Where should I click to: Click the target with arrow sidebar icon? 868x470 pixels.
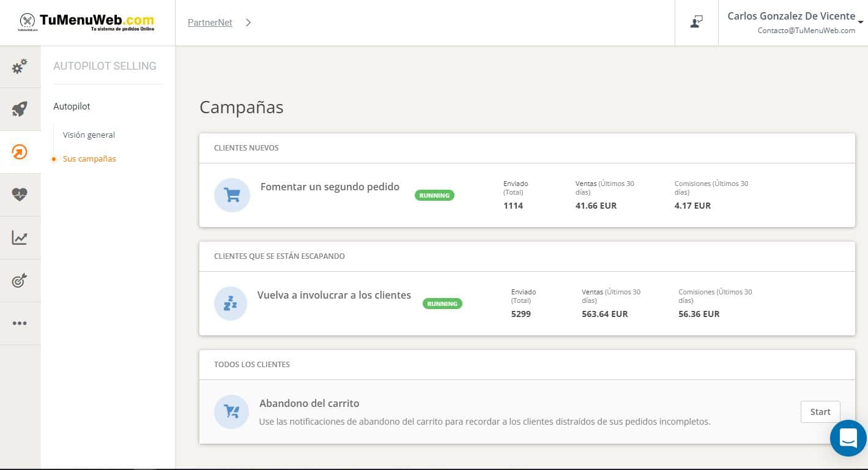(20, 281)
